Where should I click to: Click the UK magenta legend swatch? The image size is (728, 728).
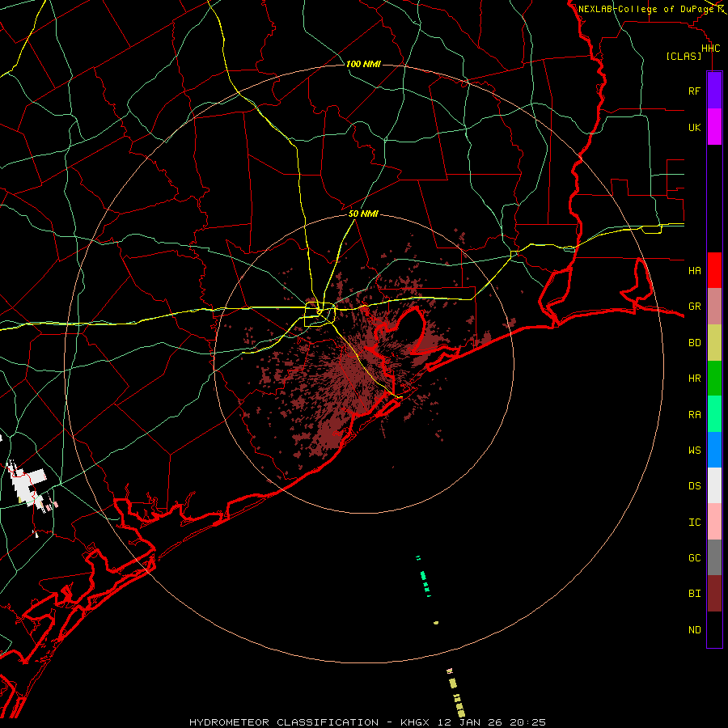click(714, 127)
